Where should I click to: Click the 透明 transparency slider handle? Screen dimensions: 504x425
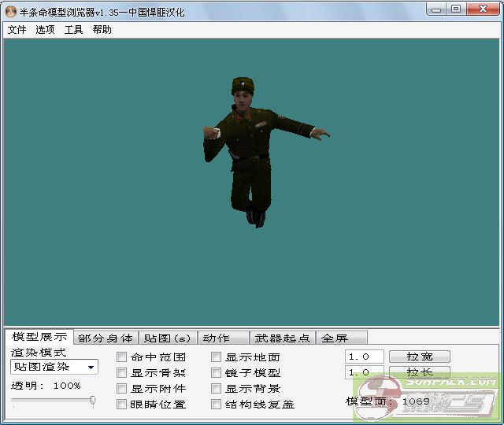(x=93, y=401)
